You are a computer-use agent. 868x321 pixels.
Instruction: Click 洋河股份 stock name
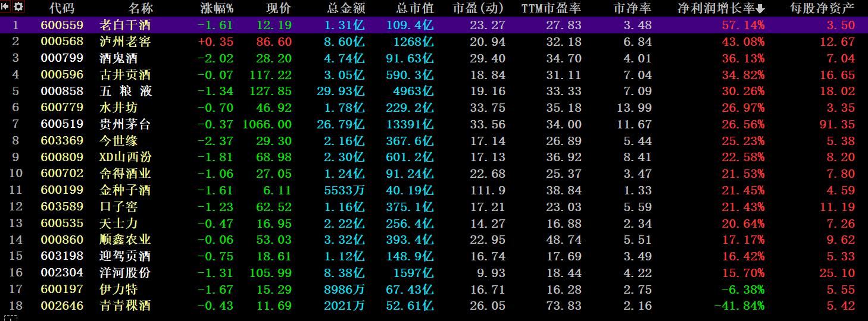point(125,273)
